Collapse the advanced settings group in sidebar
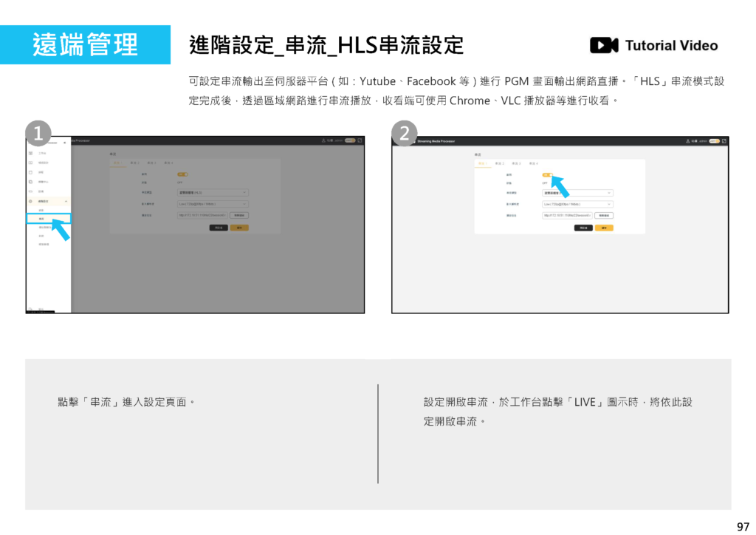756x535 pixels. pos(66,201)
